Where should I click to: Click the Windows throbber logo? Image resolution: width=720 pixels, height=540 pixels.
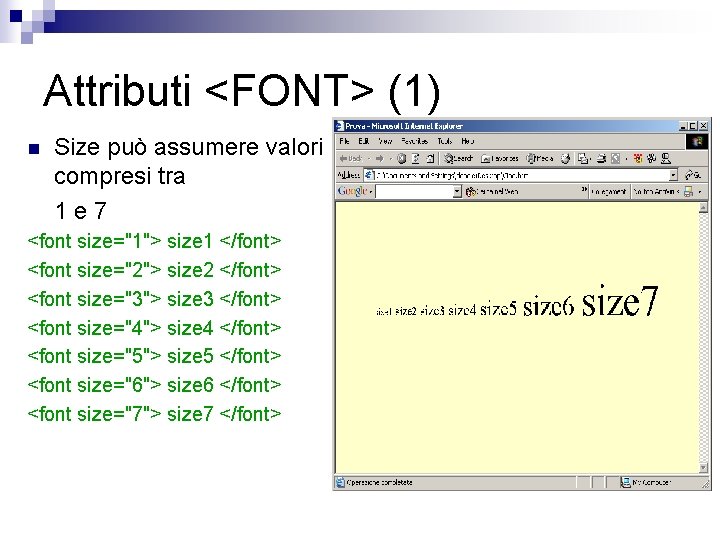click(697, 141)
